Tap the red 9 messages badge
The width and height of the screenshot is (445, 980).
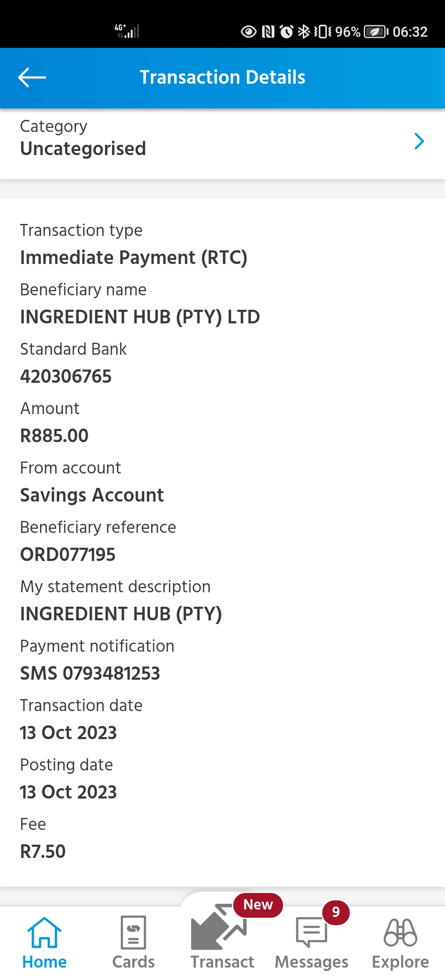pos(336,912)
